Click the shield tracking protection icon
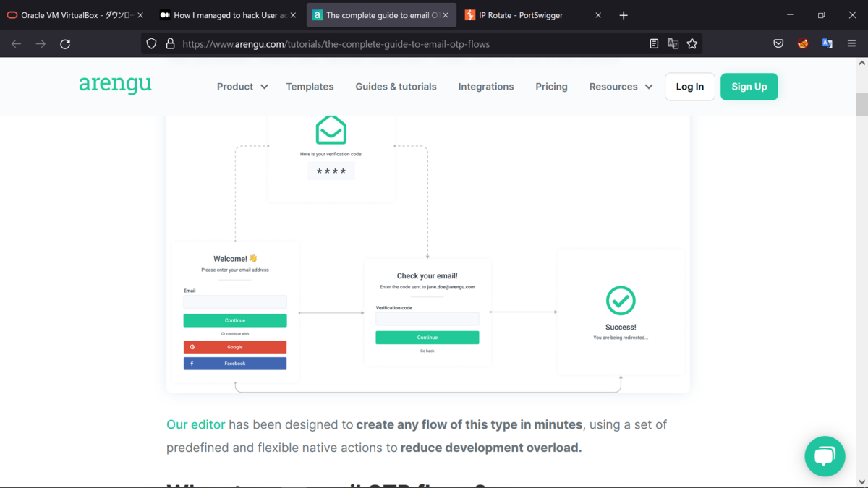The width and height of the screenshot is (868, 488). click(151, 44)
